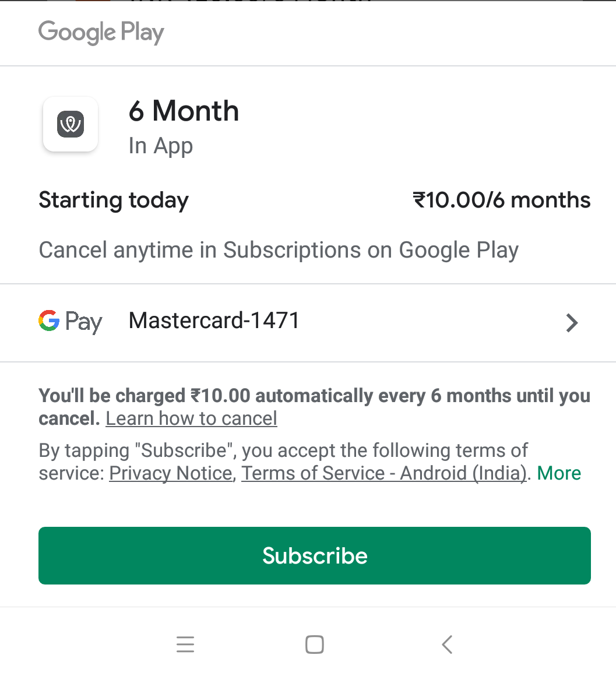Go back with Android back arrow
The image size is (616, 676).
click(x=447, y=645)
